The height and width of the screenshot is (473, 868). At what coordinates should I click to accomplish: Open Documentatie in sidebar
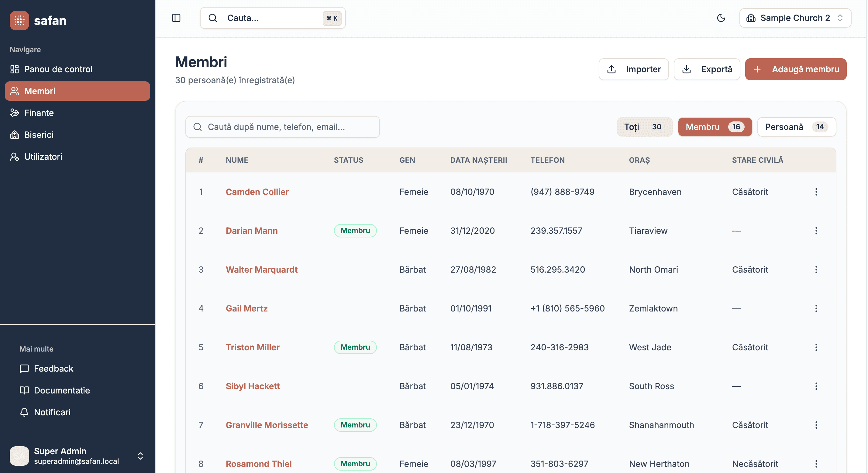click(x=62, y=390)
